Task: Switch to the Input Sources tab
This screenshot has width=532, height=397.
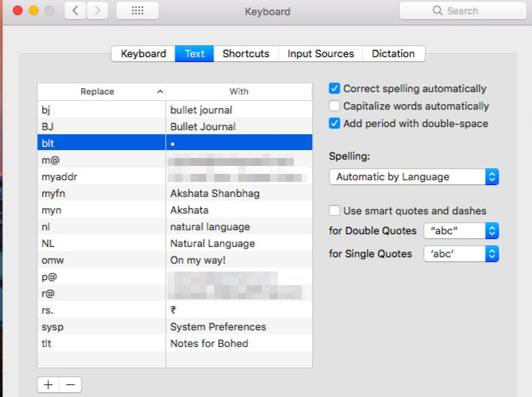Action: coord(320,54)
